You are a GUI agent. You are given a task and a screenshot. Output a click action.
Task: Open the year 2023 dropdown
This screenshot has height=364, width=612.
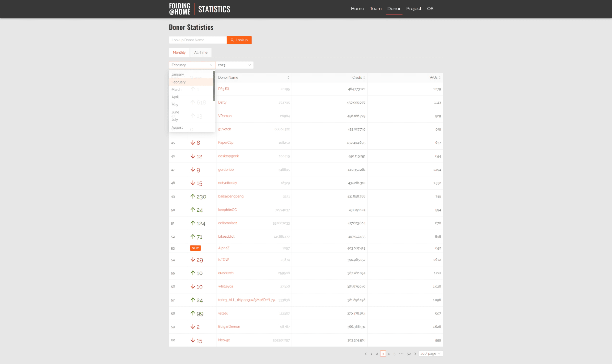(x=234, y=65)
